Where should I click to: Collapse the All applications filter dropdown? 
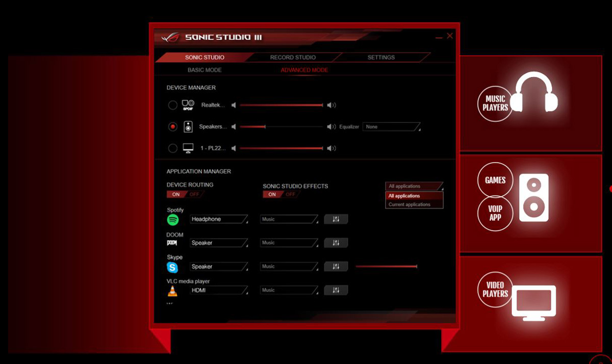[x=414, y=186]
